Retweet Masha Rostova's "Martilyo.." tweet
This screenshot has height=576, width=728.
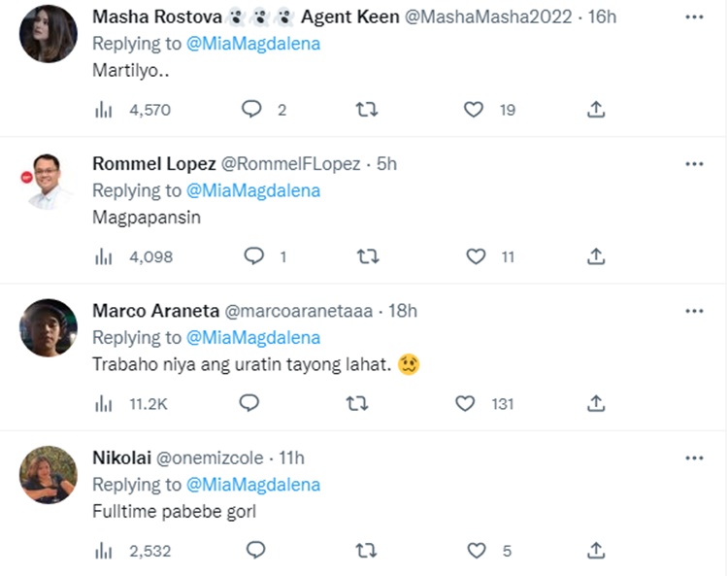pyautogui.click(x=366, y=110)
